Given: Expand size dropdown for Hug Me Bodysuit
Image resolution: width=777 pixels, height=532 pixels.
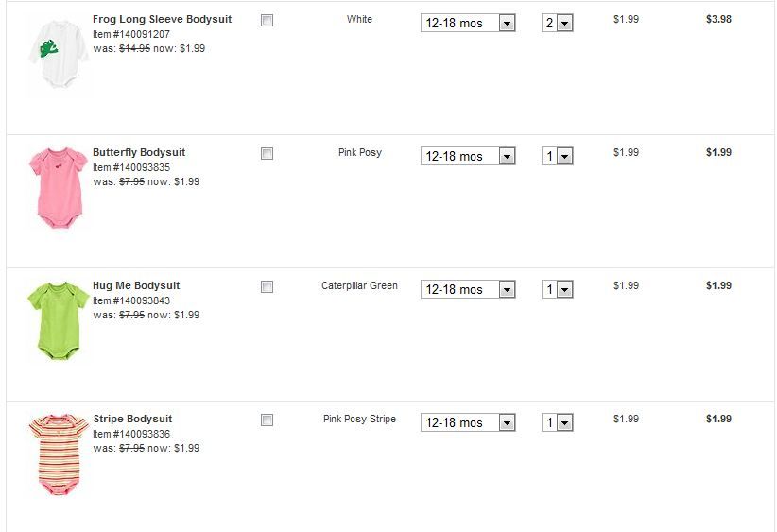Looking at the screenshot, I should coord(468,290).
